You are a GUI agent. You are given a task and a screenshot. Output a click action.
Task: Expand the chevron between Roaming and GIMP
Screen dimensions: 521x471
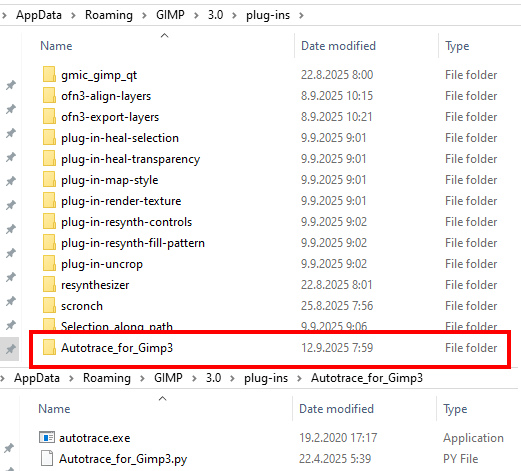click(144, 15)
